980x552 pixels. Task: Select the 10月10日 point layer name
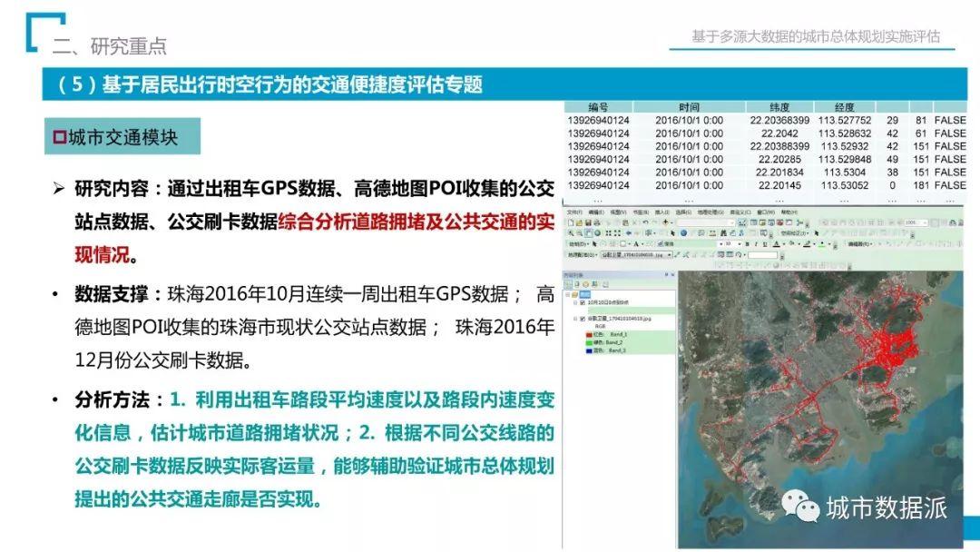point(608,302)
